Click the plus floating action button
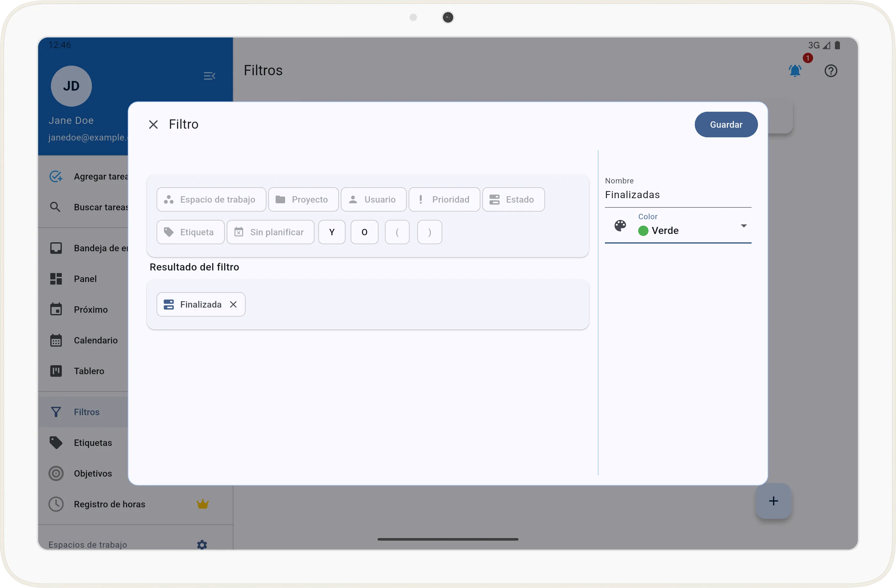Image resolution: width=896 pixels, height=588 pixels. click(x=773, y=501)
